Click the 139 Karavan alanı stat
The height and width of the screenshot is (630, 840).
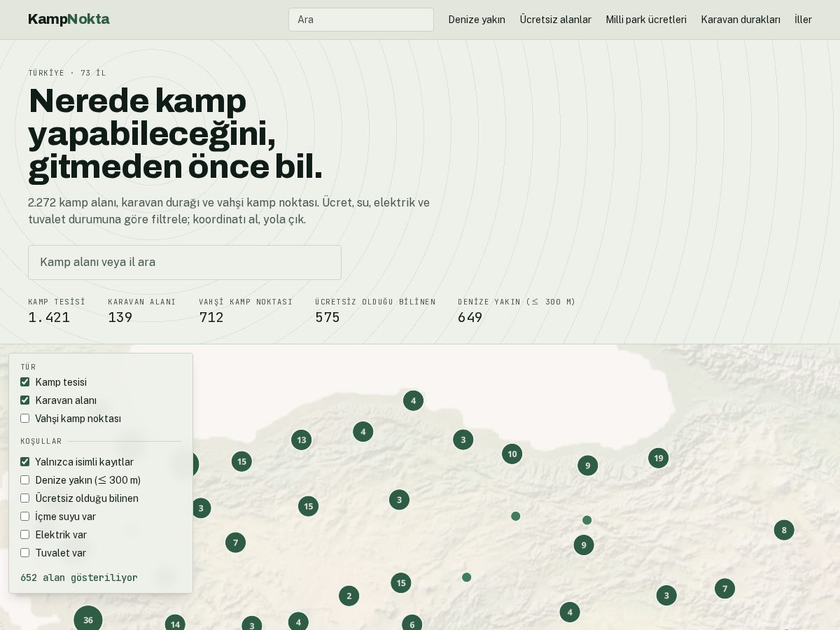click(141, 311)
